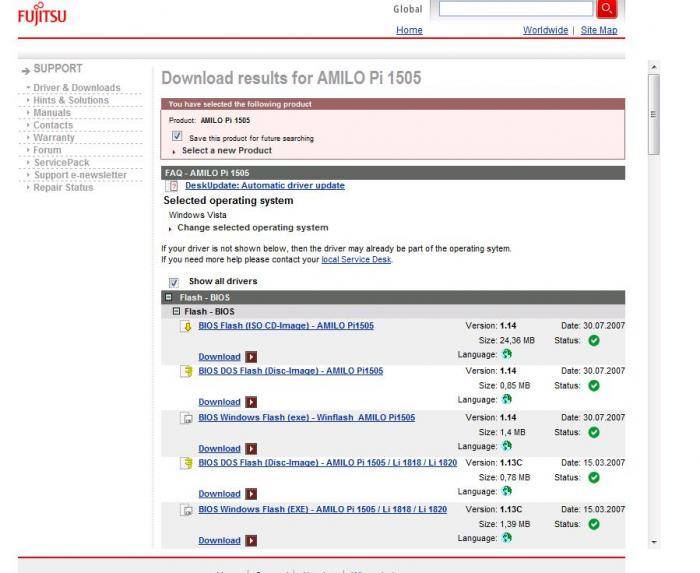Open the Worldwide link
Screen dimensions: 700x573
pyautogui.click(x=545, y=30)
